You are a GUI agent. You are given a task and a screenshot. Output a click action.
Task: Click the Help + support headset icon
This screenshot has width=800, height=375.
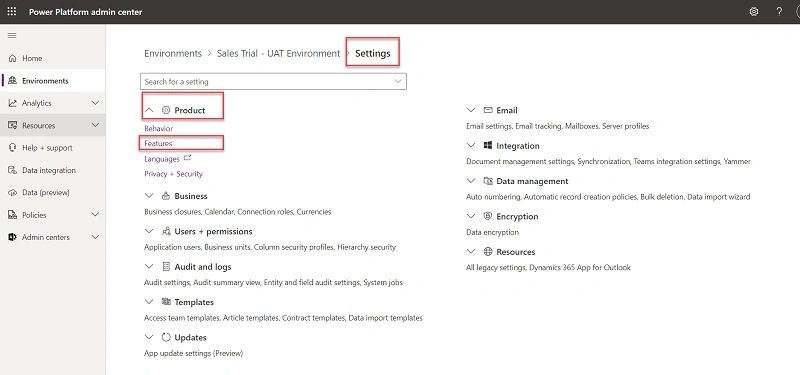[x=13, y=147]
